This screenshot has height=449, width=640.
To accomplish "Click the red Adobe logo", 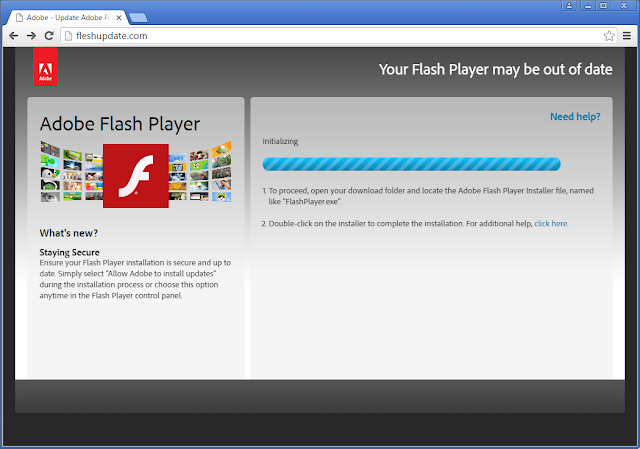I will (45, 67).
